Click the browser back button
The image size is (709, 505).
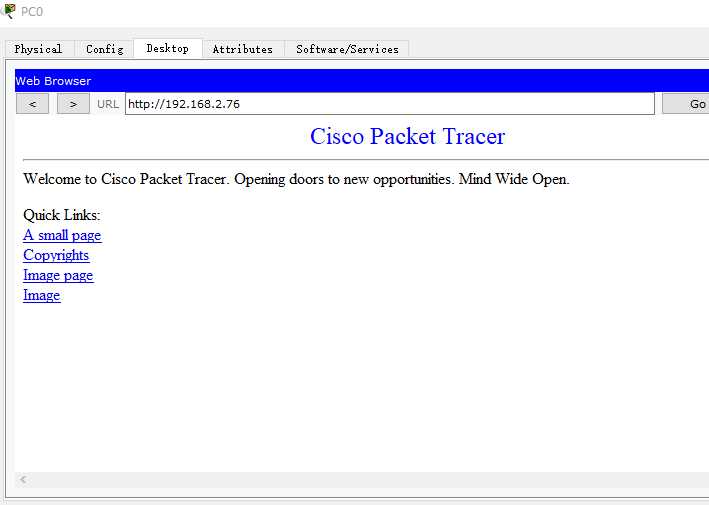[x=32, y=104]
